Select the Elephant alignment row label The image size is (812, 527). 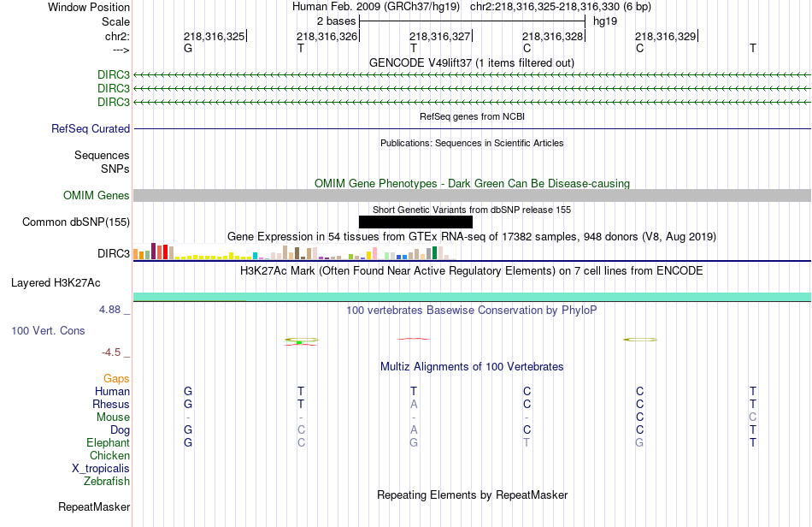(x=109, y=442)
